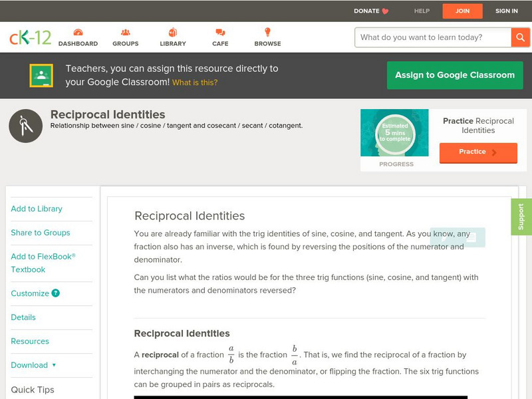Open the Library books icon
The width and height of the screenshot is (532, 399).
pos(173,33)
